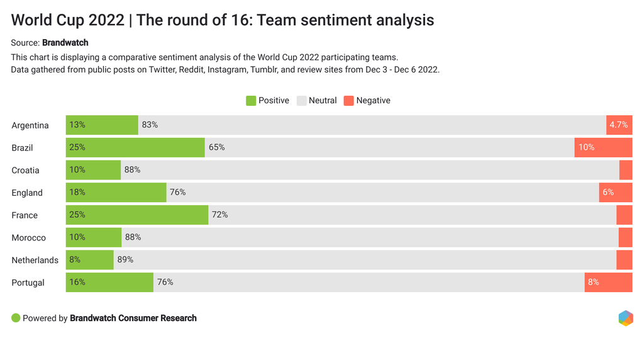644x340 pixels.
Task: Toggle the Neutral legend swatch
Action: coord(301,101)
